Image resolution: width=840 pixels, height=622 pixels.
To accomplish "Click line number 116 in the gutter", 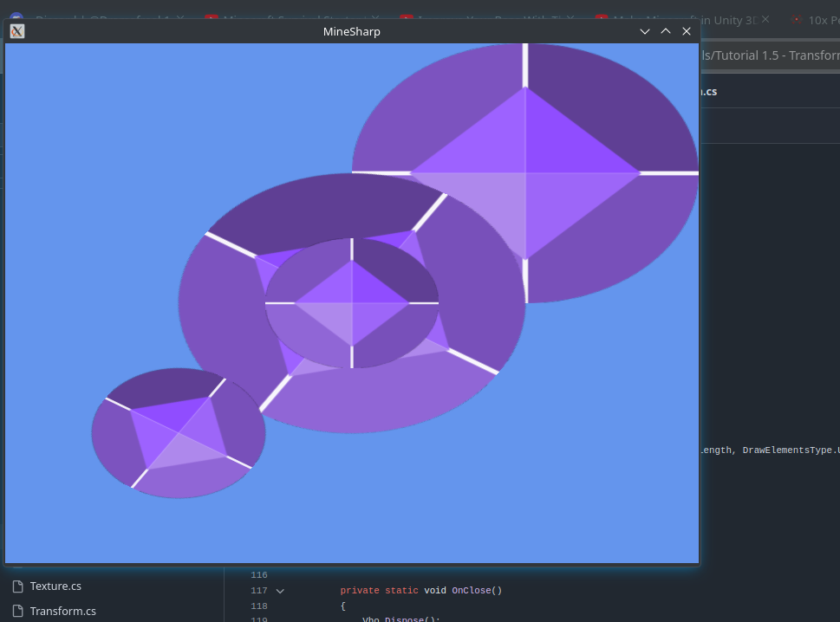I will 258,575.
